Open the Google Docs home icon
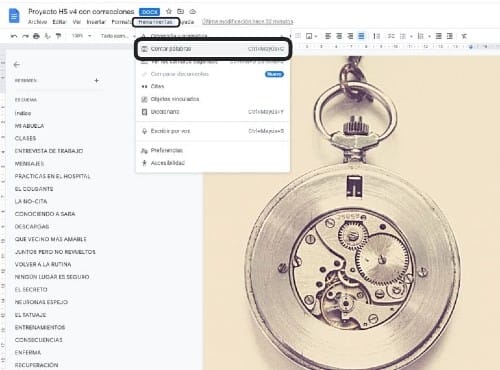Screen dimensions: 500x370 click(14, 16)
